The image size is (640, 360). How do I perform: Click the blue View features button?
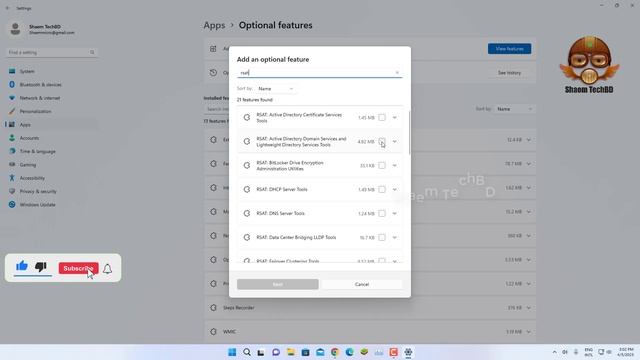coord(509,49)
